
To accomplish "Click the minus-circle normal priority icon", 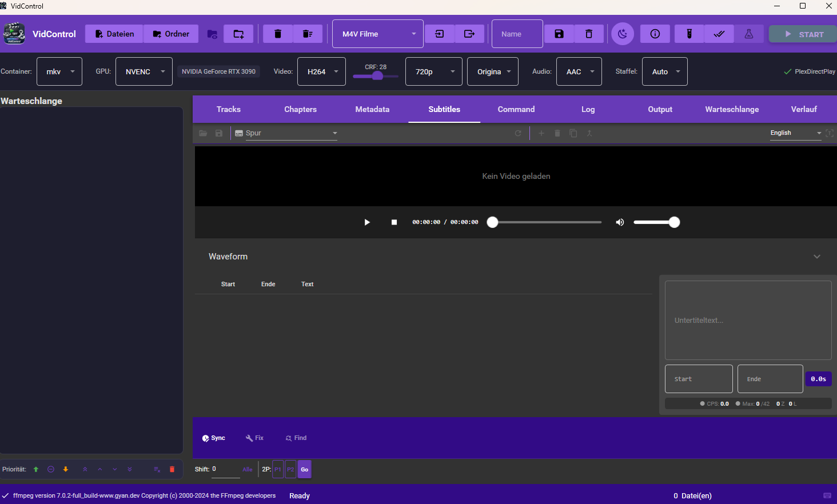I will (x=51, y=470).
